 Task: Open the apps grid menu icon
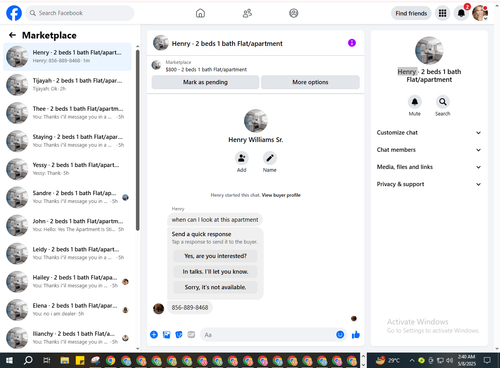pos(442,13)
